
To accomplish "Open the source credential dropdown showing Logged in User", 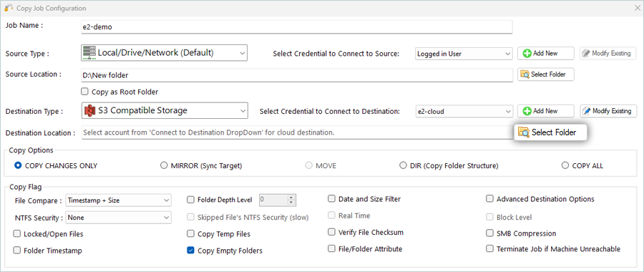I will (464, 54).
